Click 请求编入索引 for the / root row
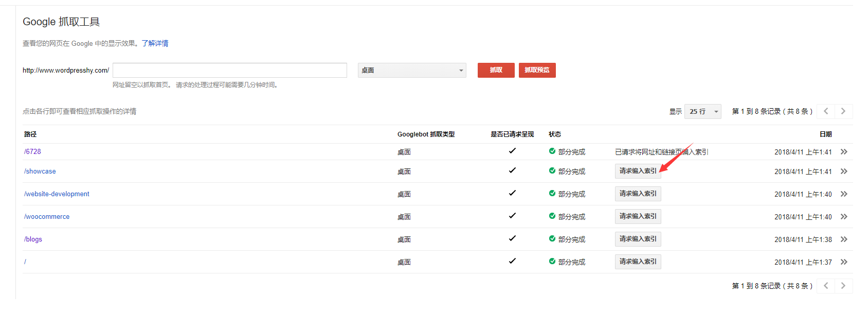The width and height of the screenshot is (868, 310). [638, 262]
